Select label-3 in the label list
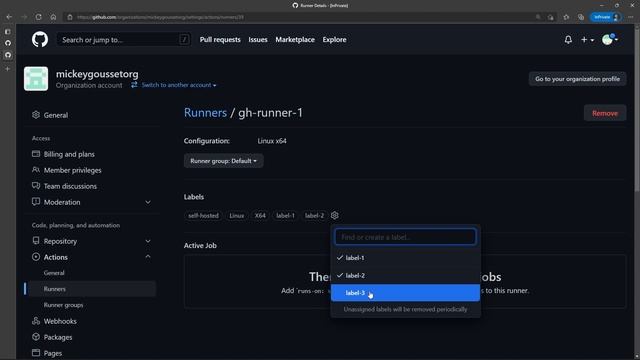This screenshot has width=640, height=360. pyautogui.click(x=405, y=293)
